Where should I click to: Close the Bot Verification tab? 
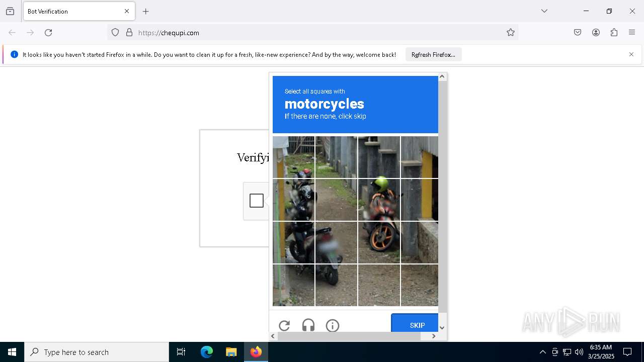click(127, 11)
